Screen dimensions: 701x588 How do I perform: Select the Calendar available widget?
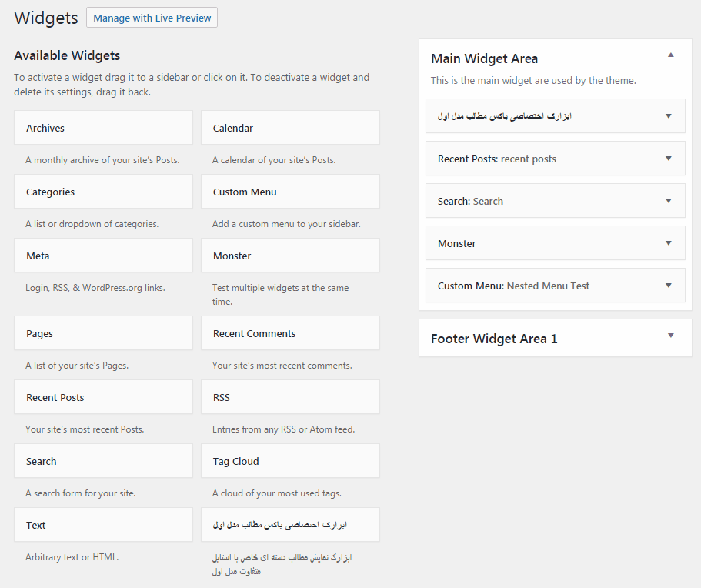coord(290,128)
